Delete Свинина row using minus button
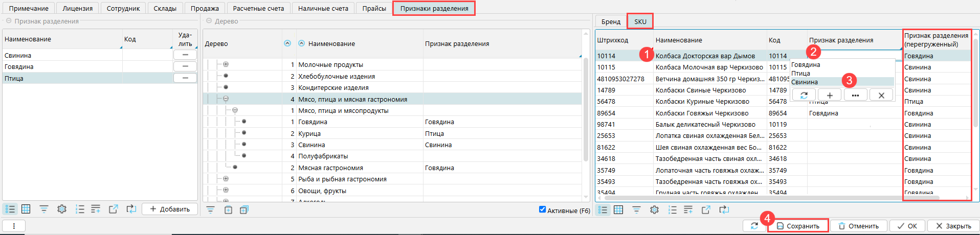This screenshot has height=235, width=980. tap(185, 55)
